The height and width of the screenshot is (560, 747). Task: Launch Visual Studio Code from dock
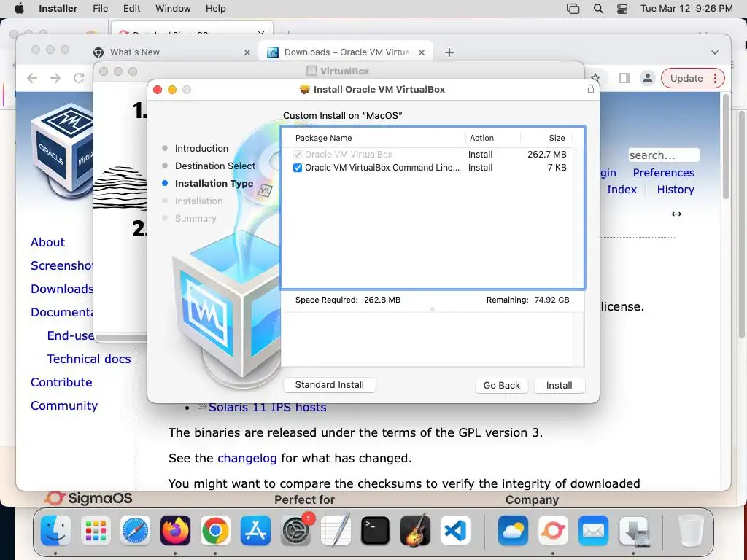(455, 531)
